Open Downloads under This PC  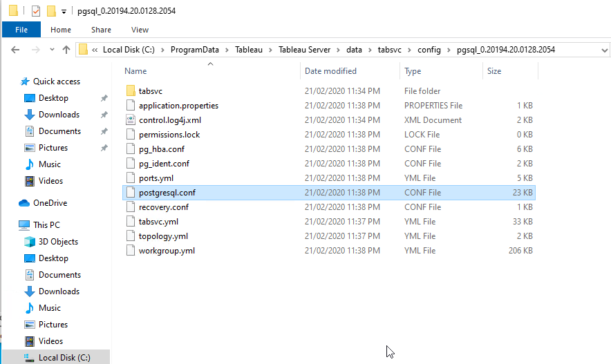click(x=59, y=291)
